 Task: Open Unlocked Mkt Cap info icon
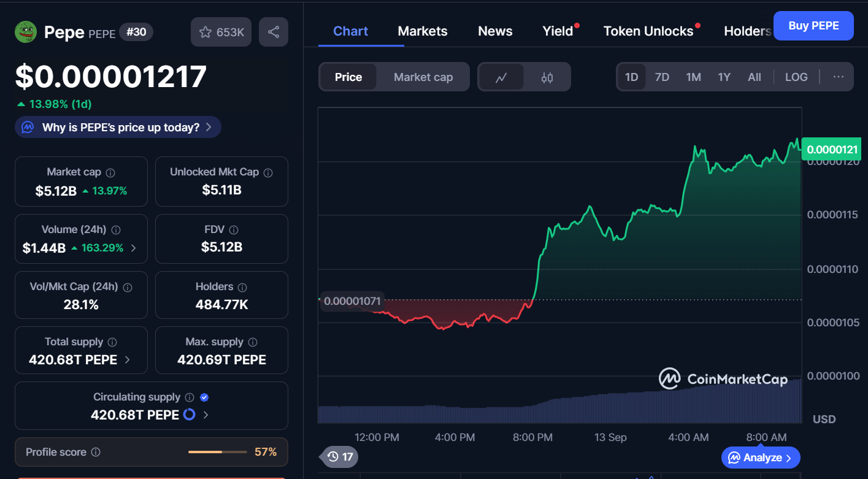click(x=268, y=173)
